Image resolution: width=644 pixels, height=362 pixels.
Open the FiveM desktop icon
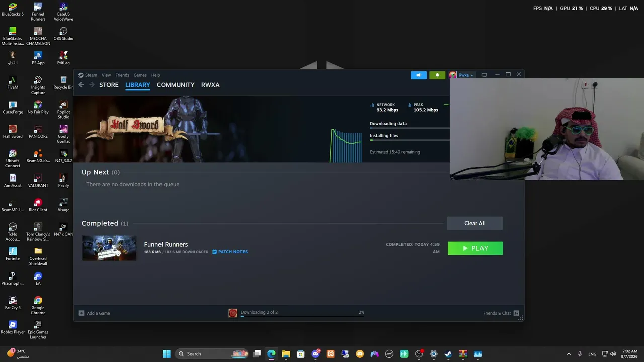click(13, 83)
